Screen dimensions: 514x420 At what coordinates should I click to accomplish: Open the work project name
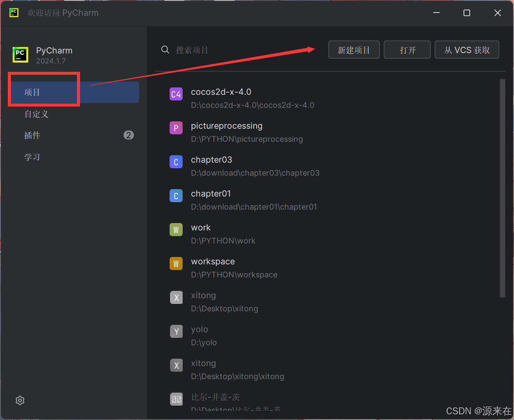[x=200, y=227]
